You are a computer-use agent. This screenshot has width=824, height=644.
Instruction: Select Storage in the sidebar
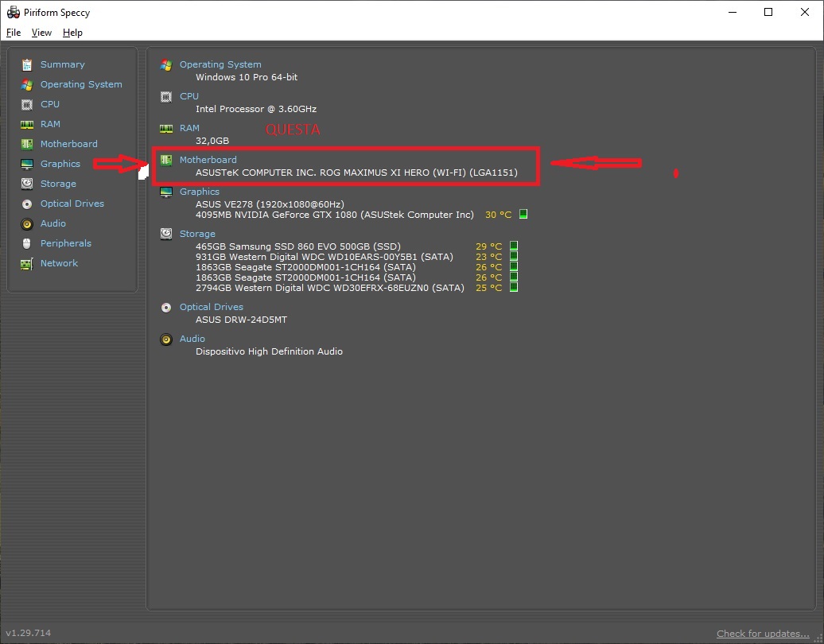[x=58, y=184]
